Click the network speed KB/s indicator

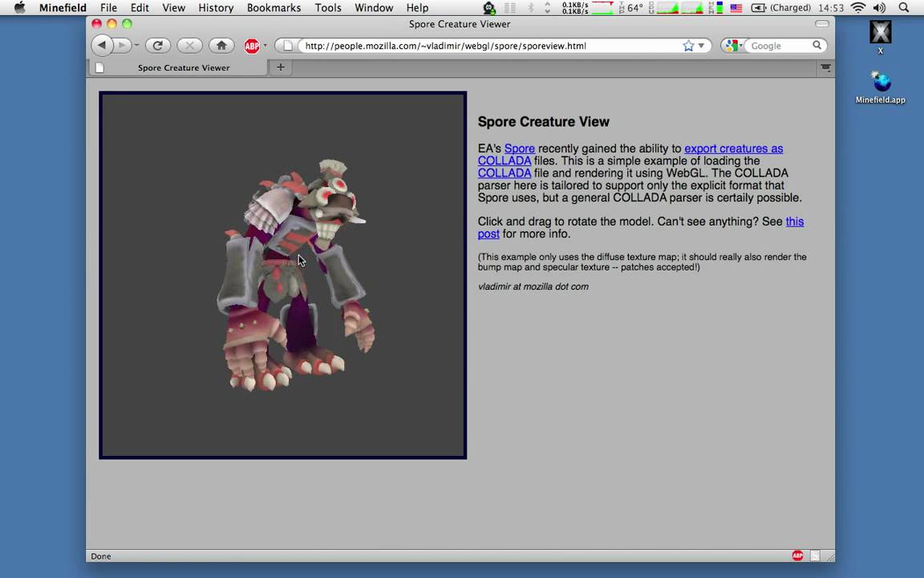point(575,8)
